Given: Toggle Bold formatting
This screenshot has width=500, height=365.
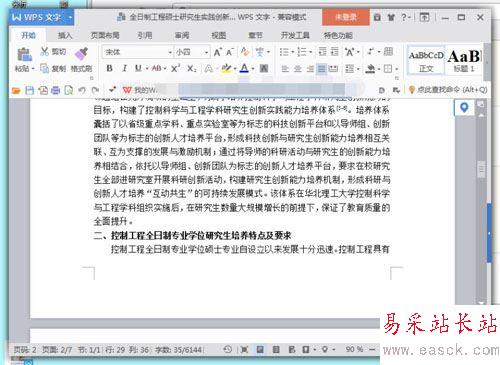Looking at the screenshot, I should pos(109,68).
